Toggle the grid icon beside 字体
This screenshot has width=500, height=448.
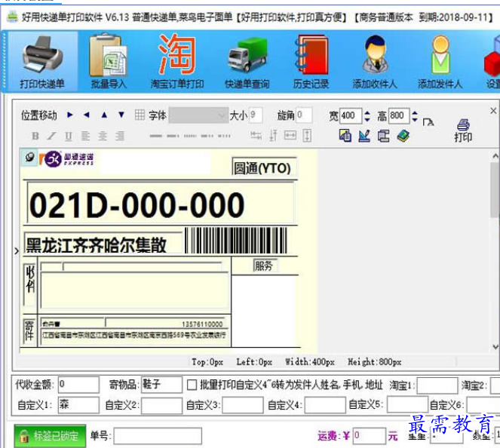[140, 115]
